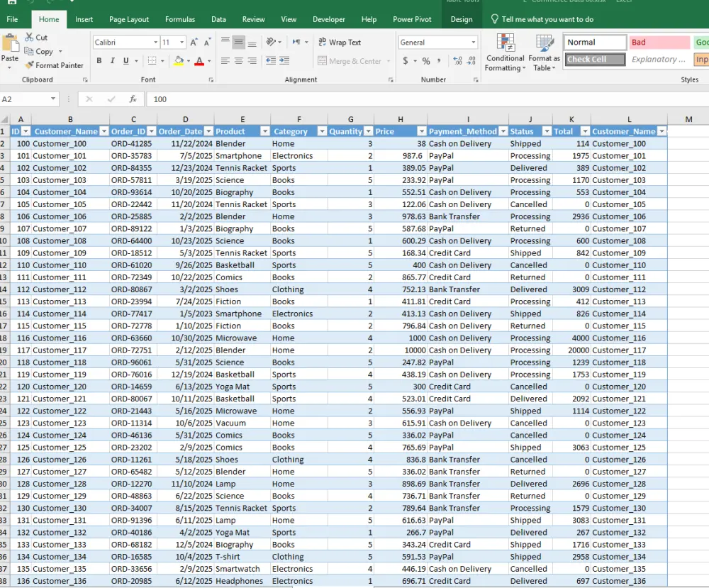
Task: Apply Accounting dollar format
Action: tap(406, 60)
